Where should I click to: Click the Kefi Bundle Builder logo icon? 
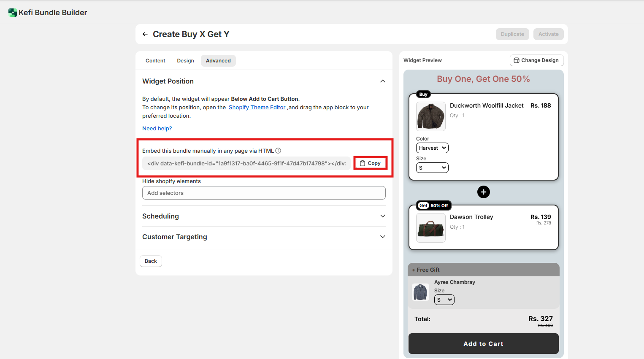(x=13, y=13)
